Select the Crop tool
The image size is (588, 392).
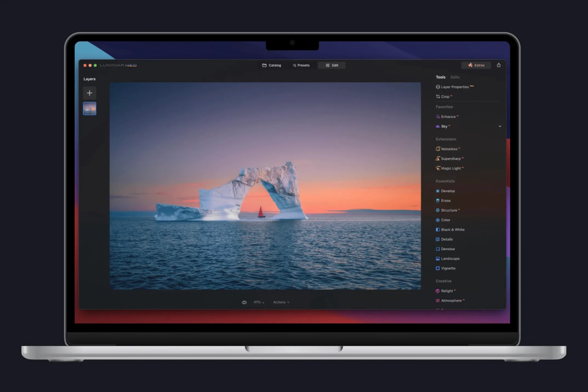[444, 96]
